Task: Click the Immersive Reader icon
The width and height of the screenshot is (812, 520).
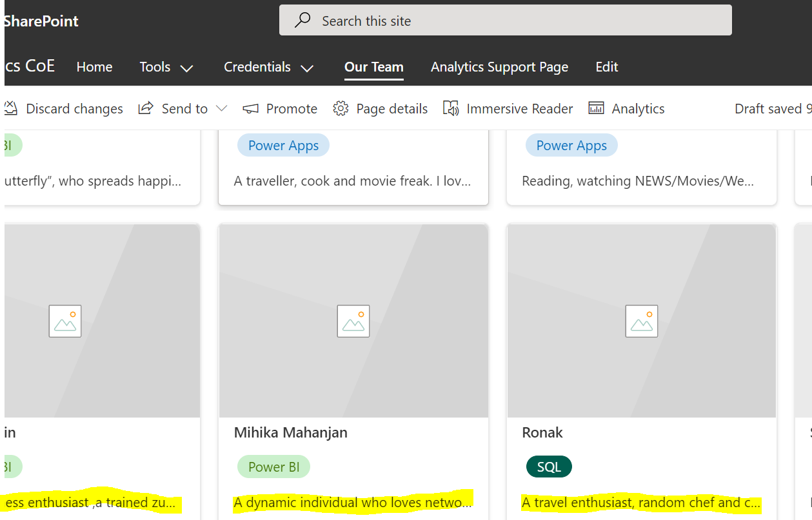Action: click(x=450, y=108)
